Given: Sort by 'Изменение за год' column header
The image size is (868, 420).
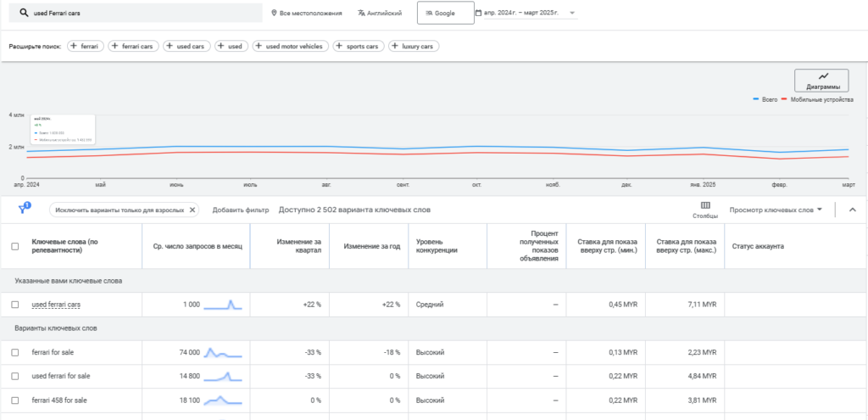Looking at the screenshot, I should point(372,246).
